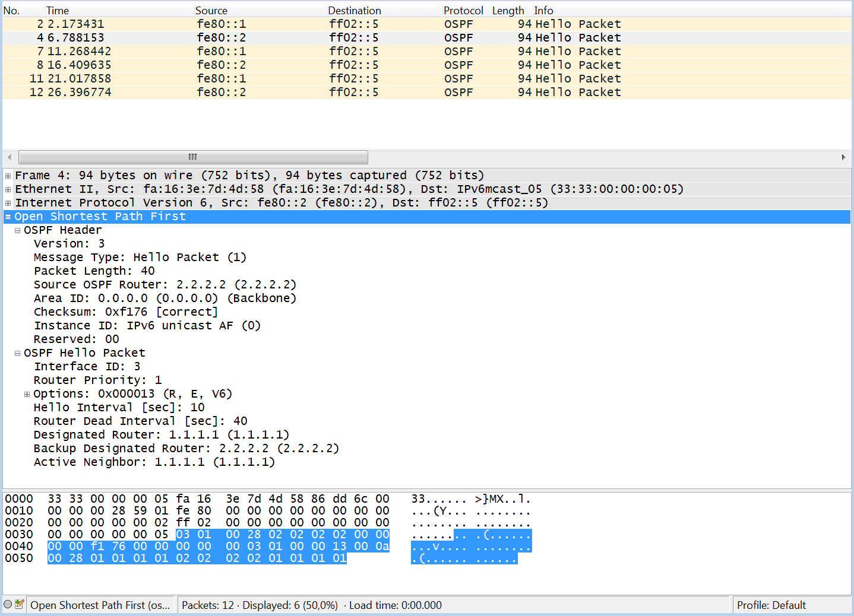
Task: Collapse Open Shortest Path First node
Action: point(8,217)
